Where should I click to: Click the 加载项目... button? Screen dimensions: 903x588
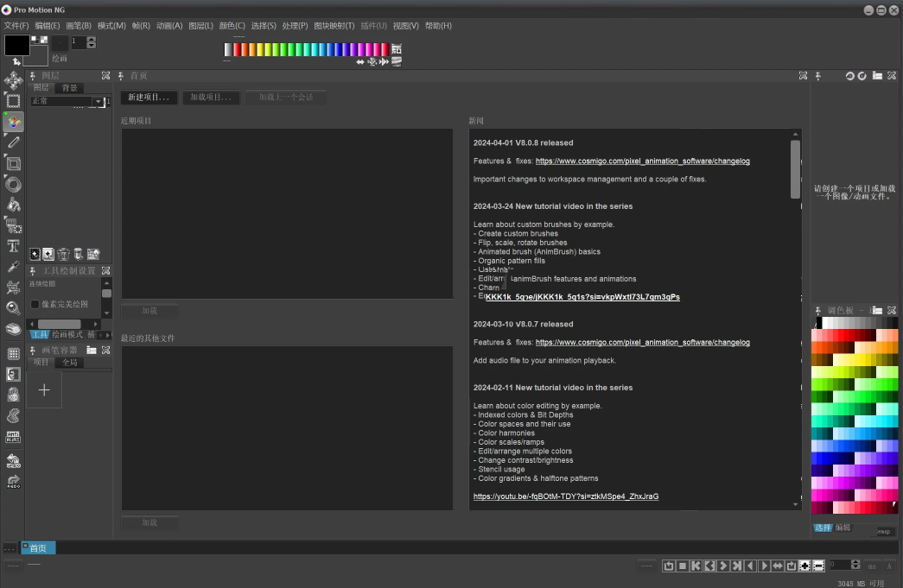[x=212, y=98]
